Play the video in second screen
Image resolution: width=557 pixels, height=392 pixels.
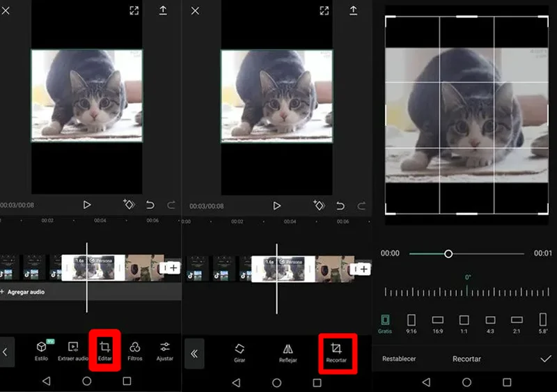276,206
